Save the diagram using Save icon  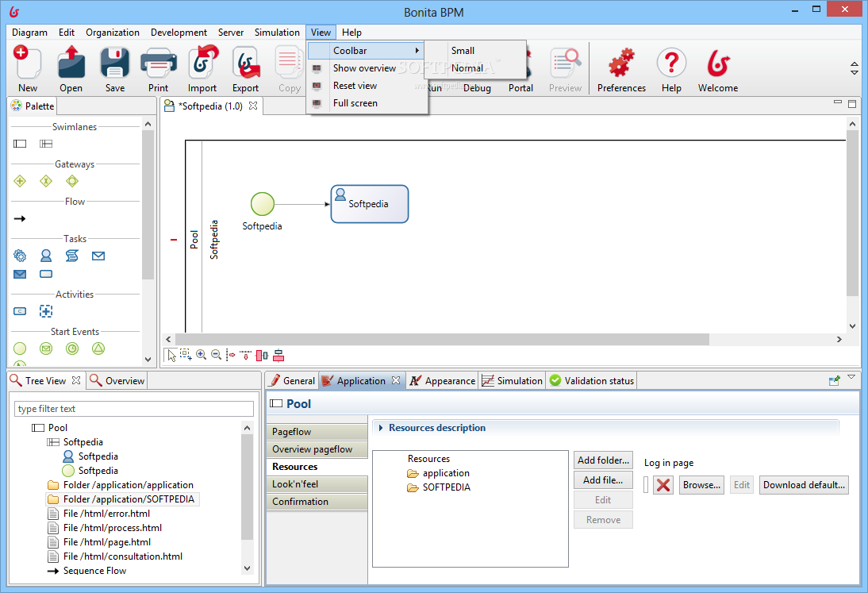114,63
